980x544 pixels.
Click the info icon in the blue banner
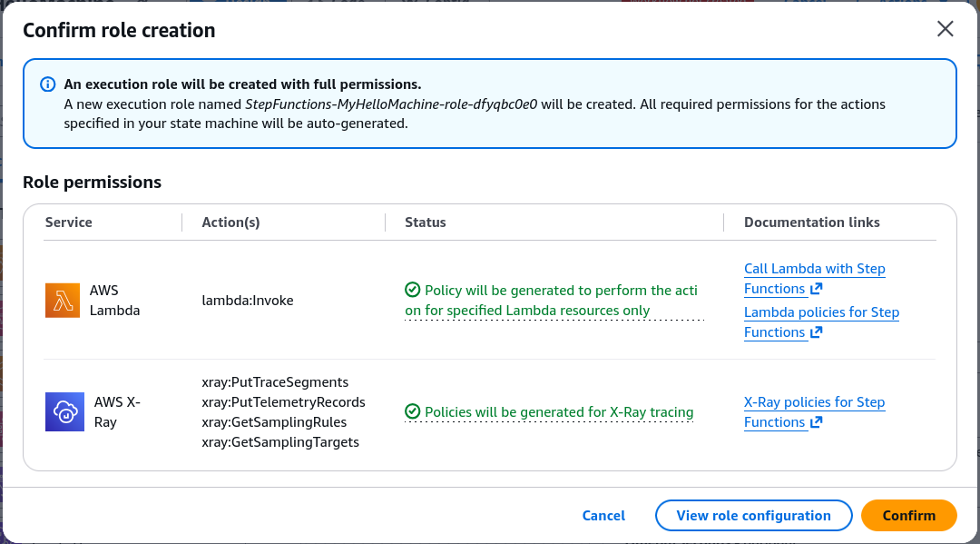click(47, 84)
